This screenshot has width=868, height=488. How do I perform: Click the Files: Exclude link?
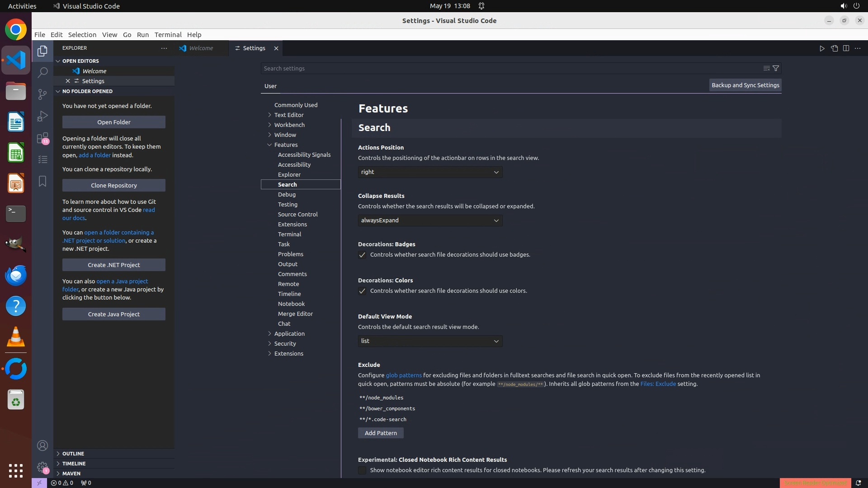(658, 384)
